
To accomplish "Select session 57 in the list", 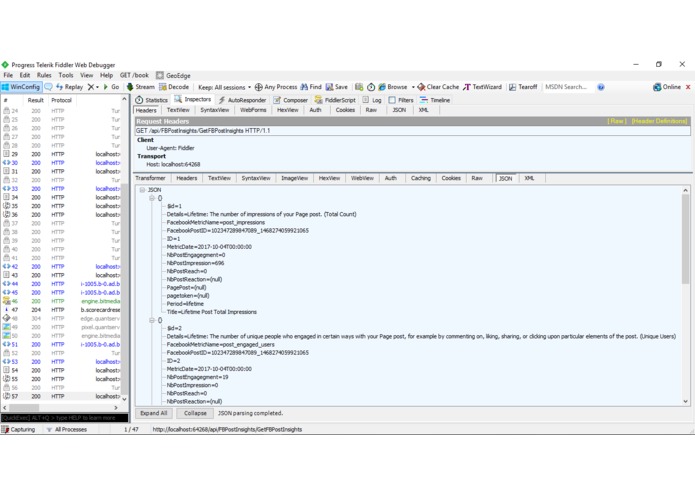I will [x=62, y=396].
